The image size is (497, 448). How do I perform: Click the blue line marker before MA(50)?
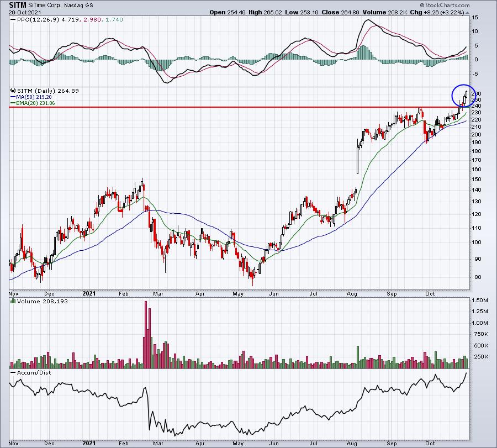coord(13,97)
